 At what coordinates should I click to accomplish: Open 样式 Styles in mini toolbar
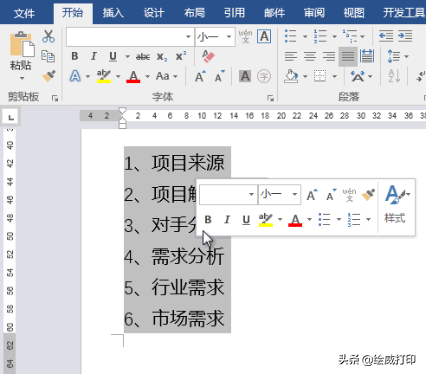pos(396,204)
